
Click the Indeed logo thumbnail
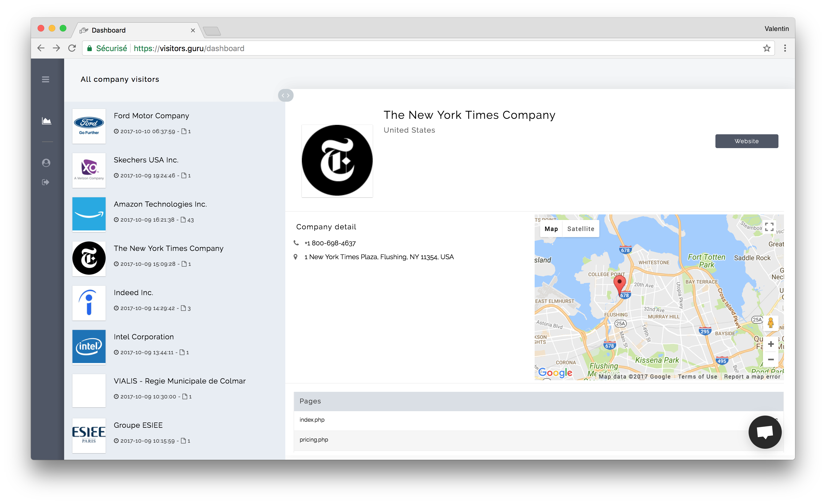click(89, 303)
